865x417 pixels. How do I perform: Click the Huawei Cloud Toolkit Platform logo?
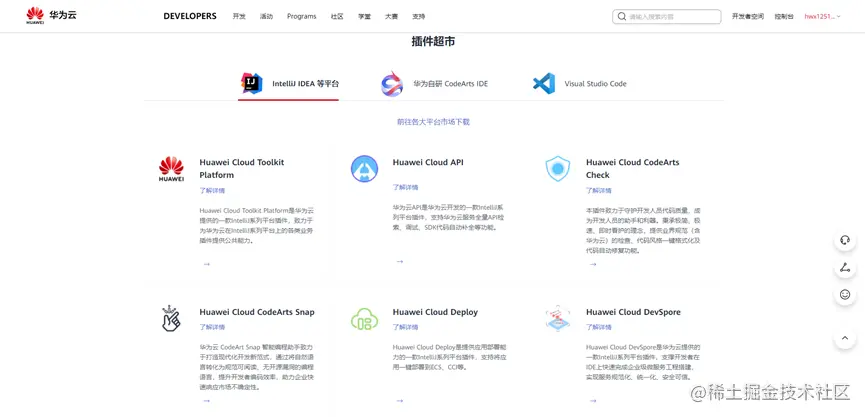point(171,169)
